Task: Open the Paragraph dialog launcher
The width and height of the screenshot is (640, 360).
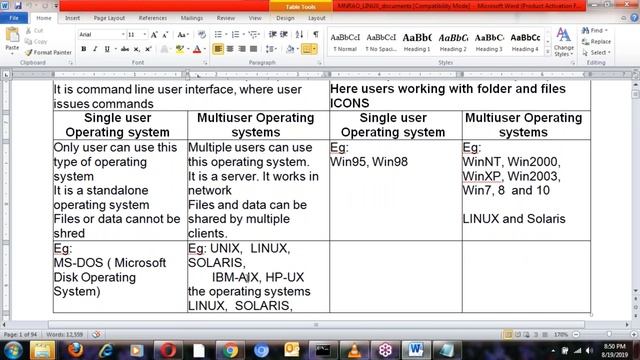Action: (x=319, y=63)
